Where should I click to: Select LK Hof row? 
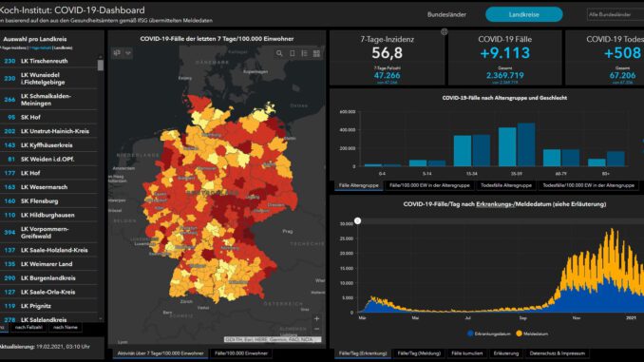tap(48, 173)
